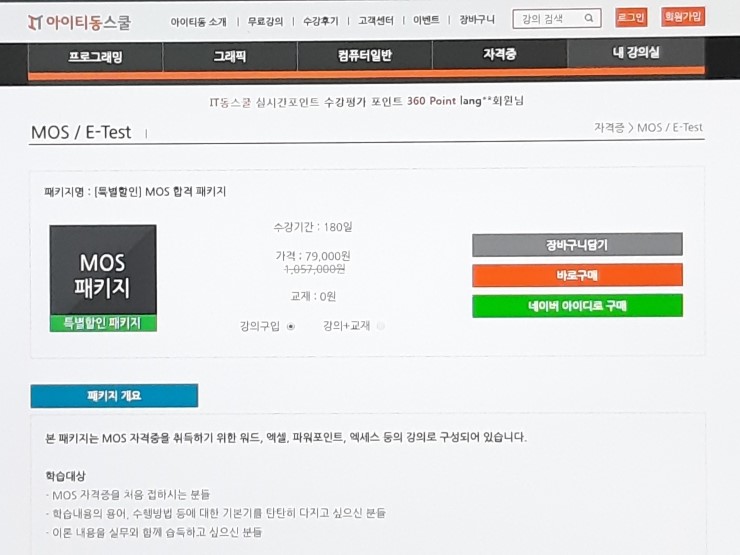
Task: Click the MOS 패키지 thumbnail image
Action: point(103,278)
